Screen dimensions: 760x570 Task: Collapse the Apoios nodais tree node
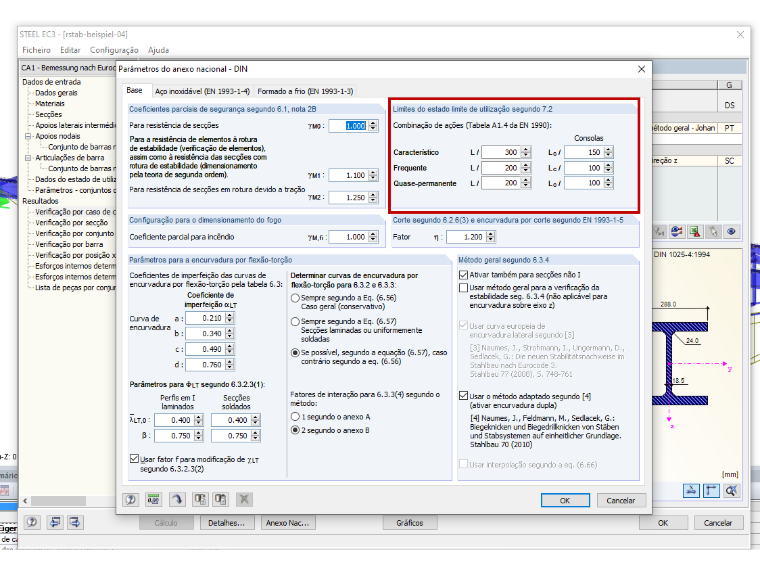click(28, 136)
